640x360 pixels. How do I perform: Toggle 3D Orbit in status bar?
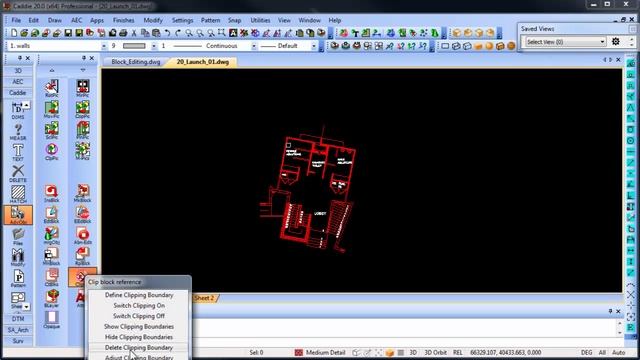pos(436,352)
